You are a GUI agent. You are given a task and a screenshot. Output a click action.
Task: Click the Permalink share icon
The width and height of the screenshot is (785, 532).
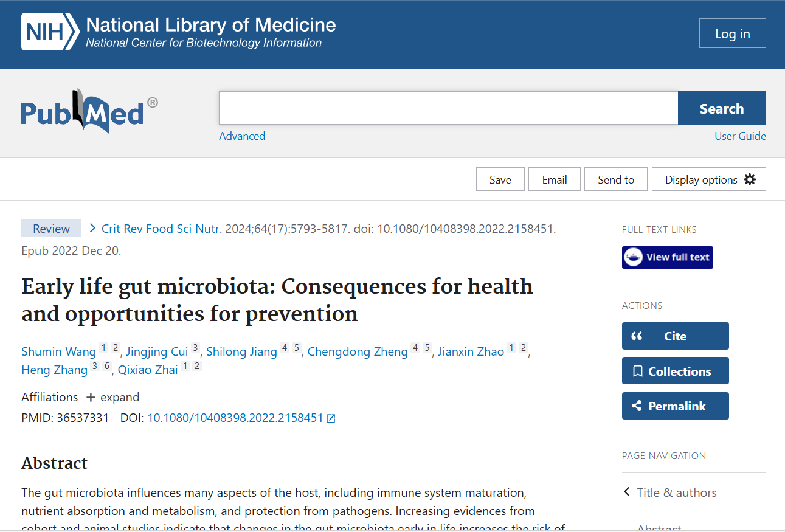(x=637, y=406)
